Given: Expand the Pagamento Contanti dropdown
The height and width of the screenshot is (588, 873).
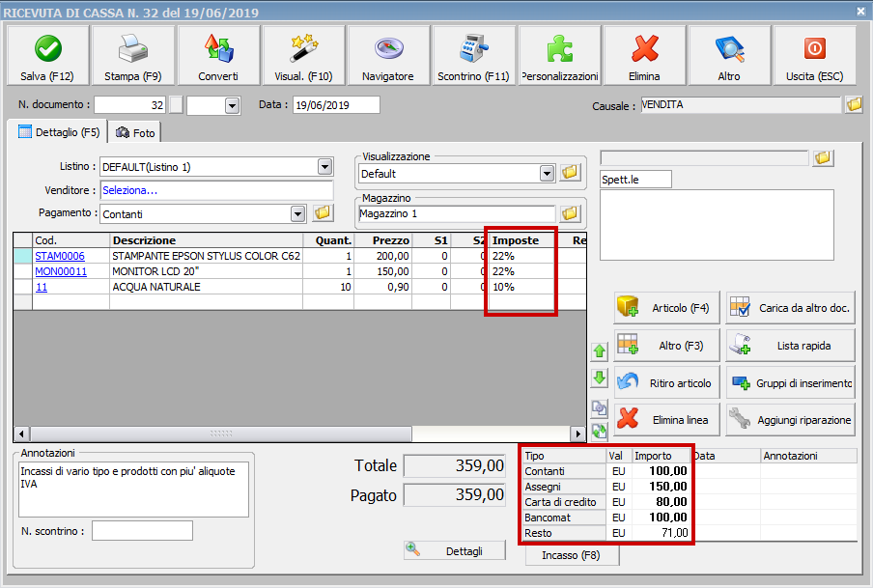Looking at the screenshot, I should click(298, 213).
